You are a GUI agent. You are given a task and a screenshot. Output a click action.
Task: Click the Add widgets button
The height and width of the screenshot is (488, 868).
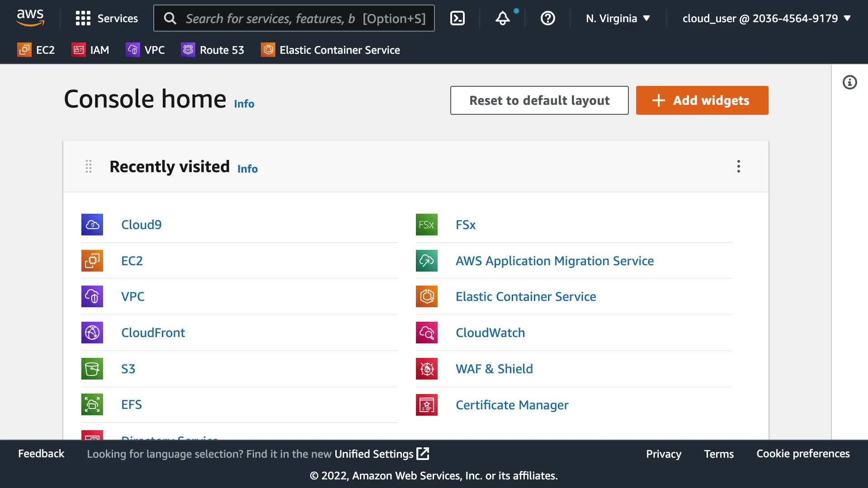pos(702,100)
